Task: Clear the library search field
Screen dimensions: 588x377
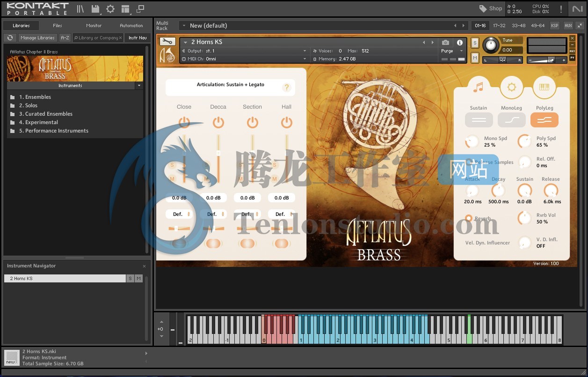Action: [x=120, y=38]
